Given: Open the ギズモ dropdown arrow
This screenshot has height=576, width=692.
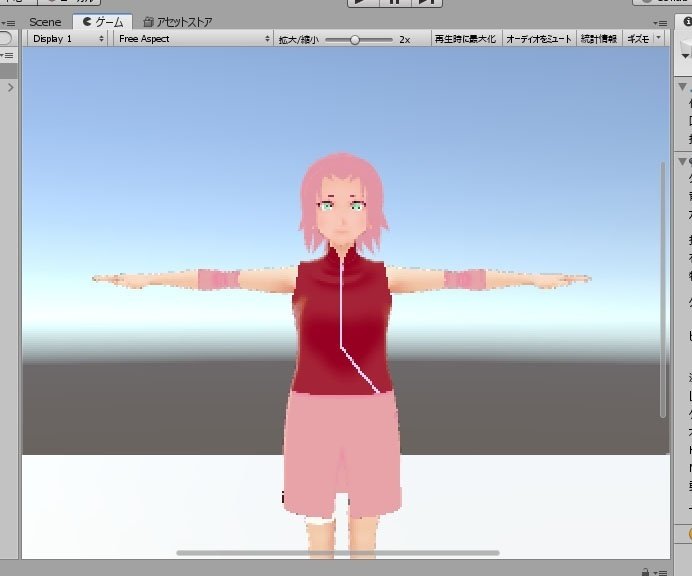Looking at the screenshot, I should tap(658, 38).
